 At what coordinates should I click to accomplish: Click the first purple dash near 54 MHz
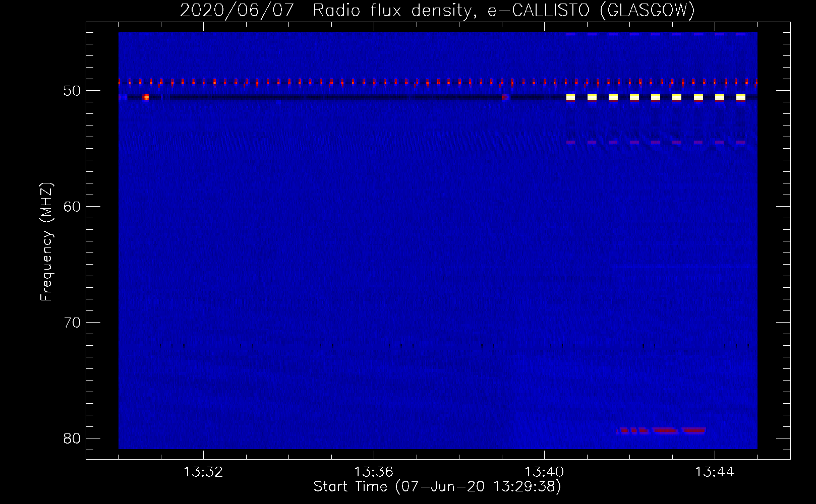point(570,143)
